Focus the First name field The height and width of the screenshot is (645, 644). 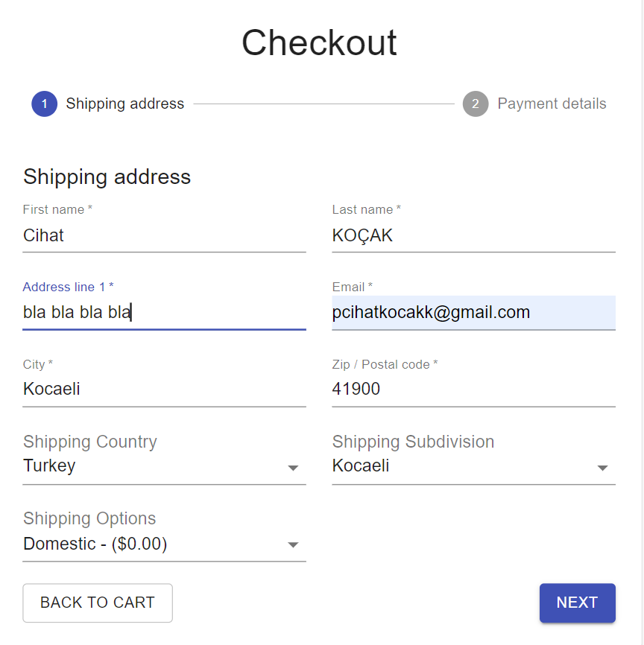coord(164,235)
